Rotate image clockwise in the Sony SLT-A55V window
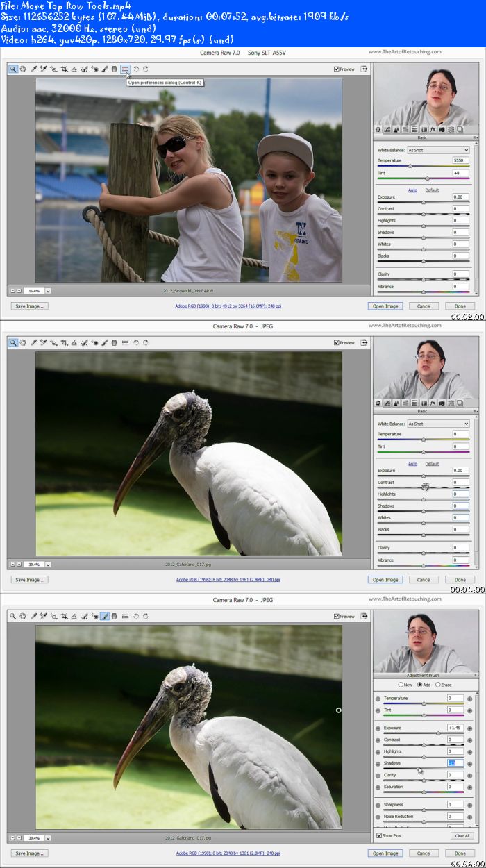The image size is (486, 868). (x=146, y=69)
